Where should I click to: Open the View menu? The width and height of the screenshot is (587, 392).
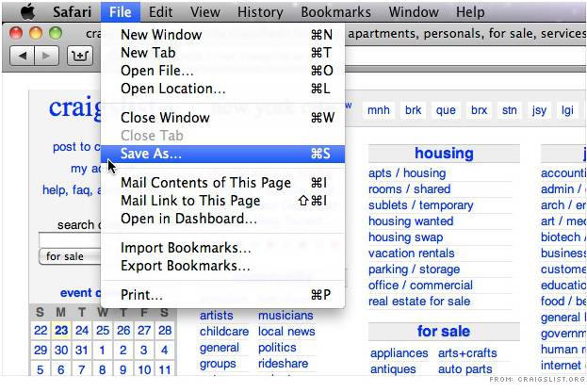pyautogui.click(x=204, y=12)
